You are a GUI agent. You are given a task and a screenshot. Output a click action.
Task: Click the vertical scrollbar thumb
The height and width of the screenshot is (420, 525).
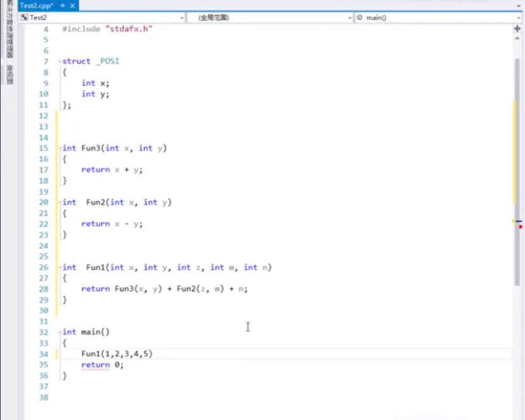517,172
